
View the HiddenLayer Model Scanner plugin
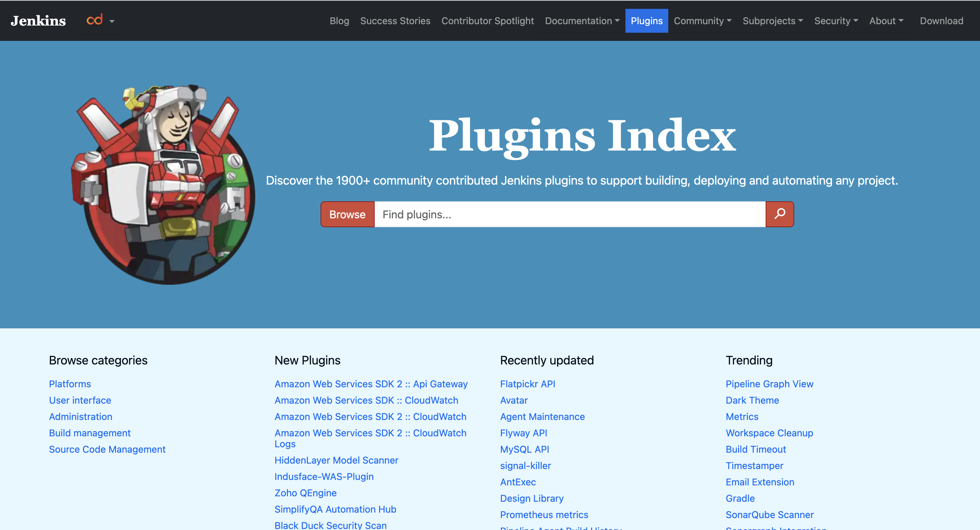click(336, 460)
